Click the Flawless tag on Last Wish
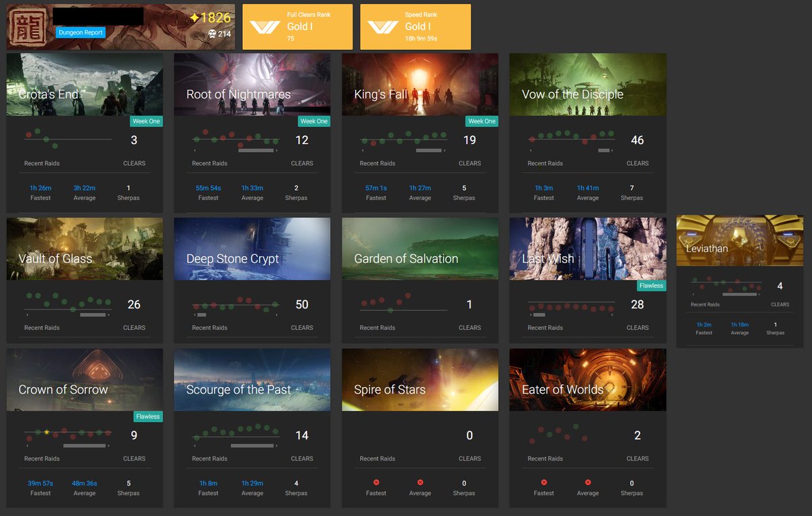This screenshot has height=516, width=812. (x=651, y=285)
